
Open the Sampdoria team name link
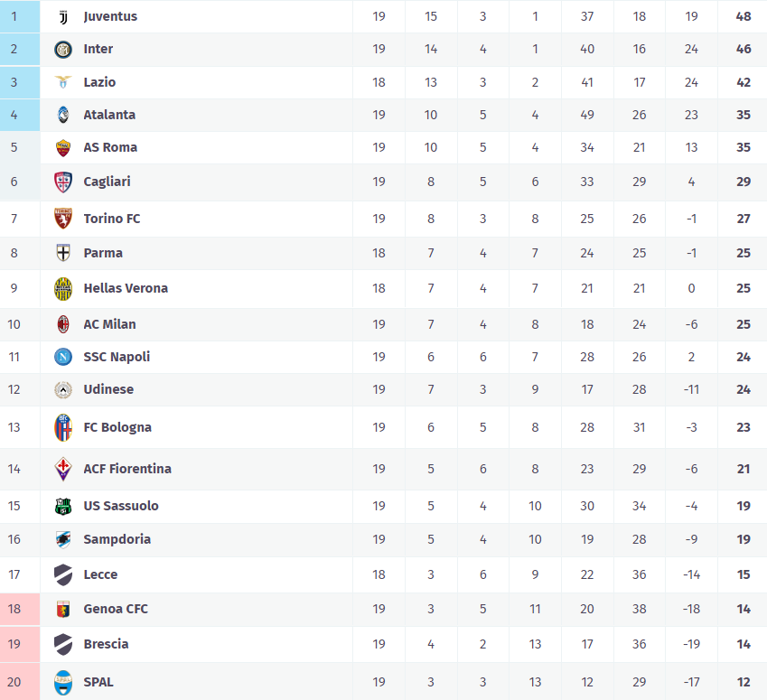[117, 539]
